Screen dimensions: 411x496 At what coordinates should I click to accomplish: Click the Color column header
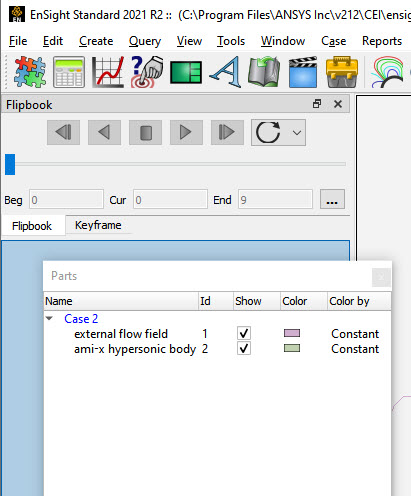[304, 301]
